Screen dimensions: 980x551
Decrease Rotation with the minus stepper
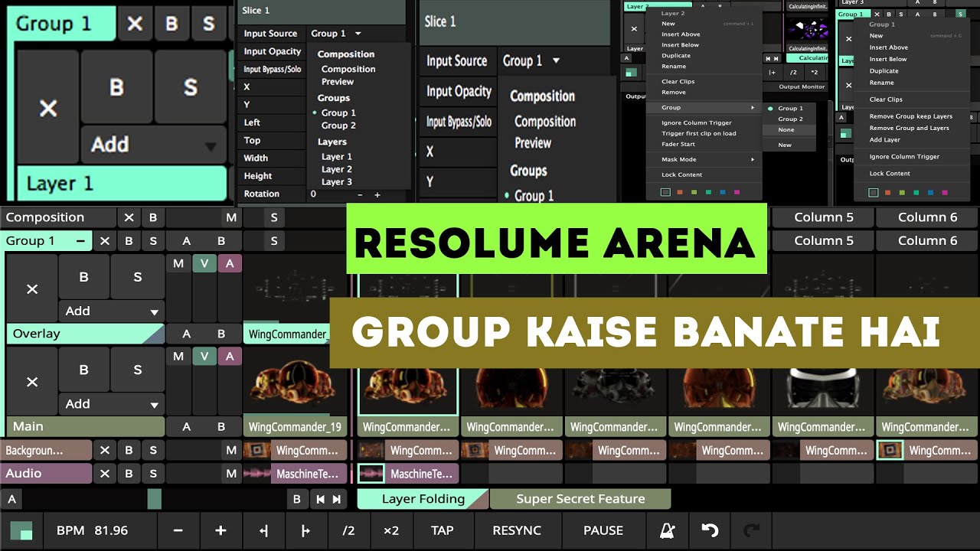pyautogui.click(x=360, y=194)
